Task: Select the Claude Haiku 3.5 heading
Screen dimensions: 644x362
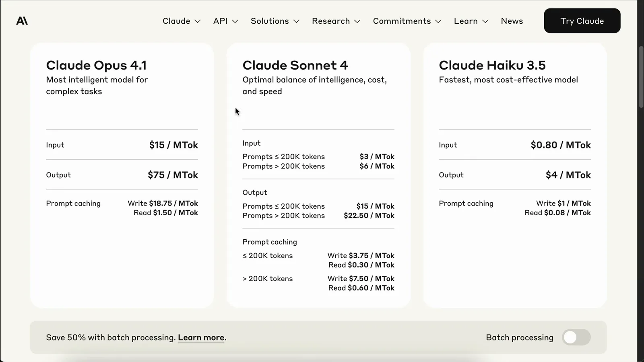Action: 492,65
